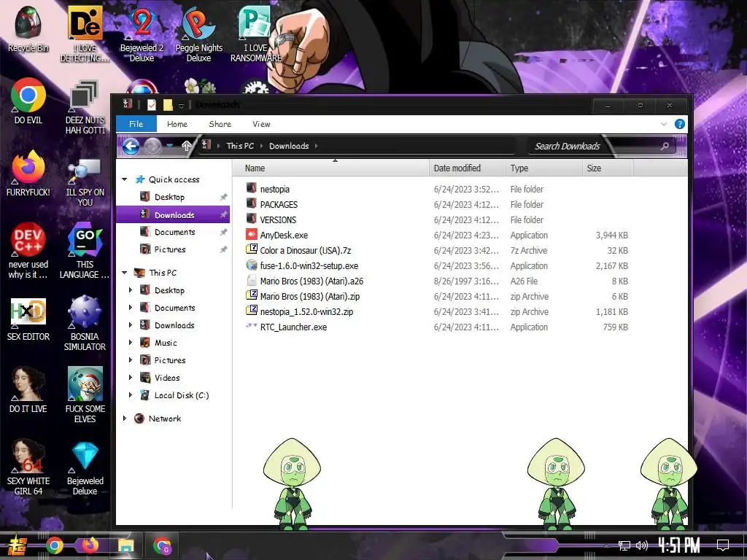The width and height of the screenshot is (747, 560).
Task: Click the Start button on taskbar
Action: (16, 546)
